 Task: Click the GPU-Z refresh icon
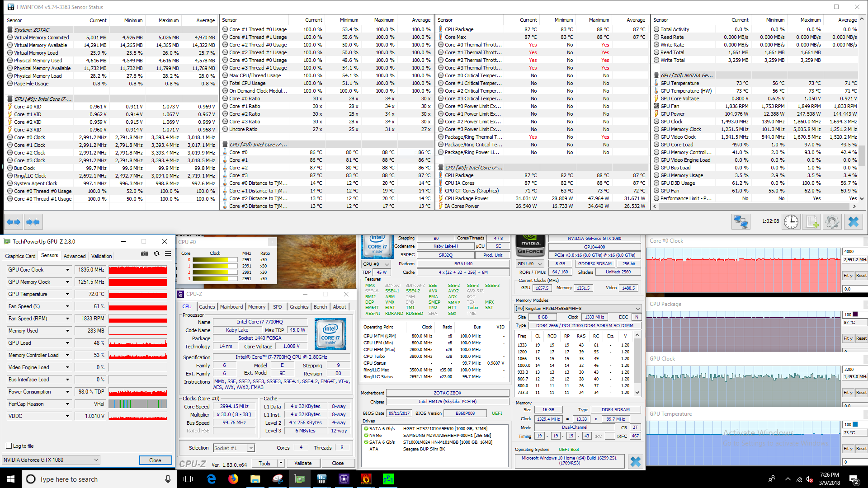click(x=156, y=254)
